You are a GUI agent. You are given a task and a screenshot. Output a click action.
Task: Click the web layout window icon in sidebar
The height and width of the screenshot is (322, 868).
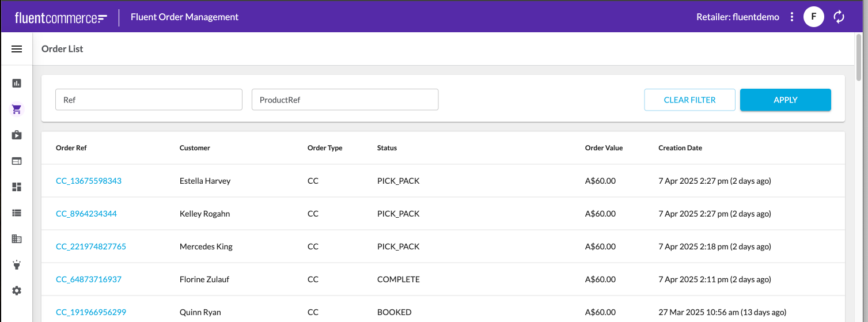tap(17, 161)
